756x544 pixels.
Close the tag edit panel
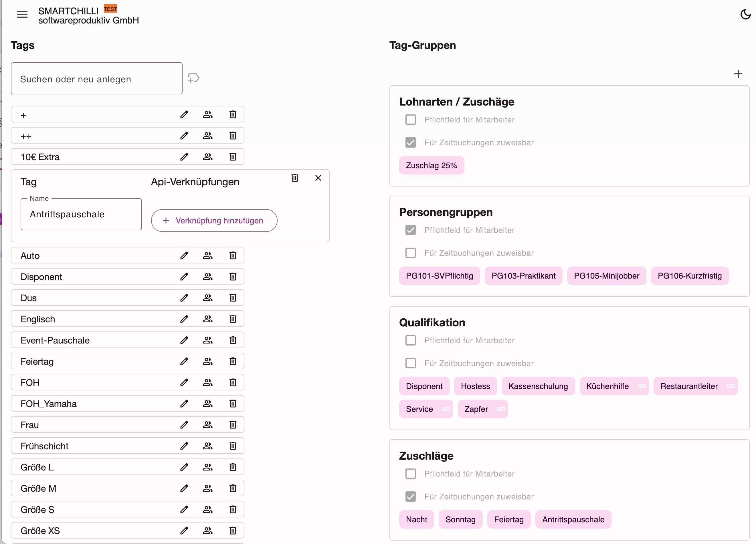(x=318, y=178)
